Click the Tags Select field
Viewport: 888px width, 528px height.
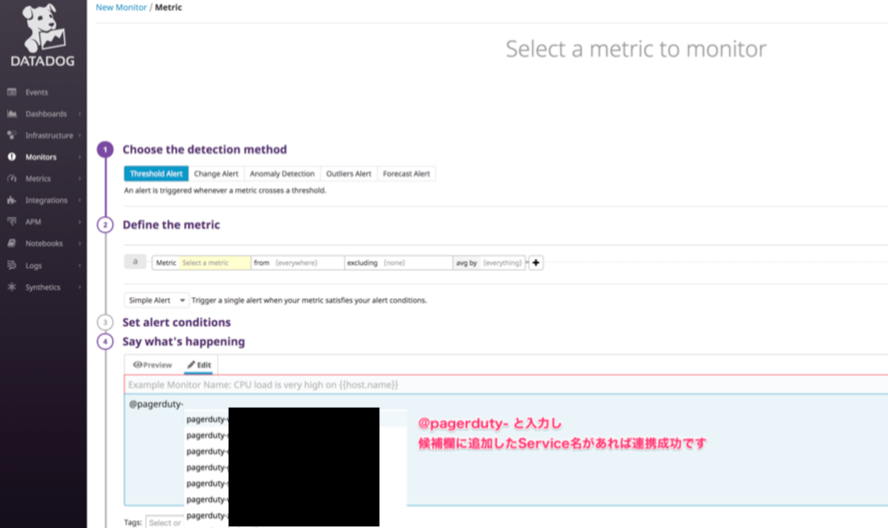point(165,522)
